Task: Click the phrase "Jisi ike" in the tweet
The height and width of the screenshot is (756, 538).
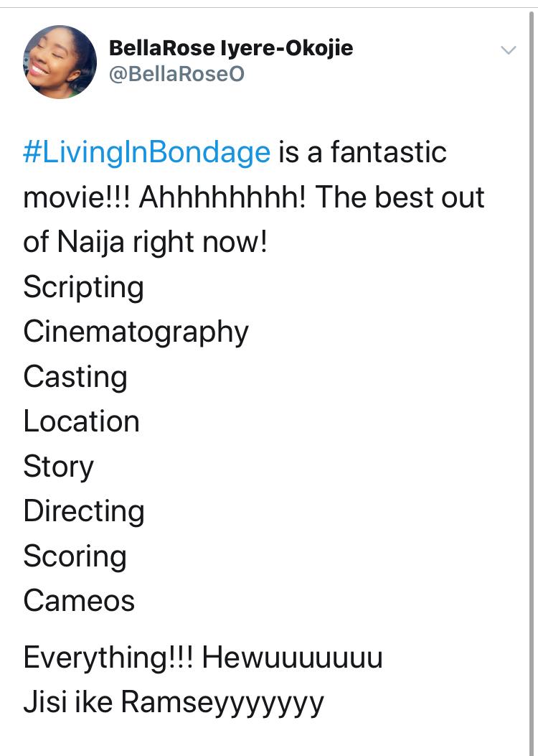Action: coord(67,701)
